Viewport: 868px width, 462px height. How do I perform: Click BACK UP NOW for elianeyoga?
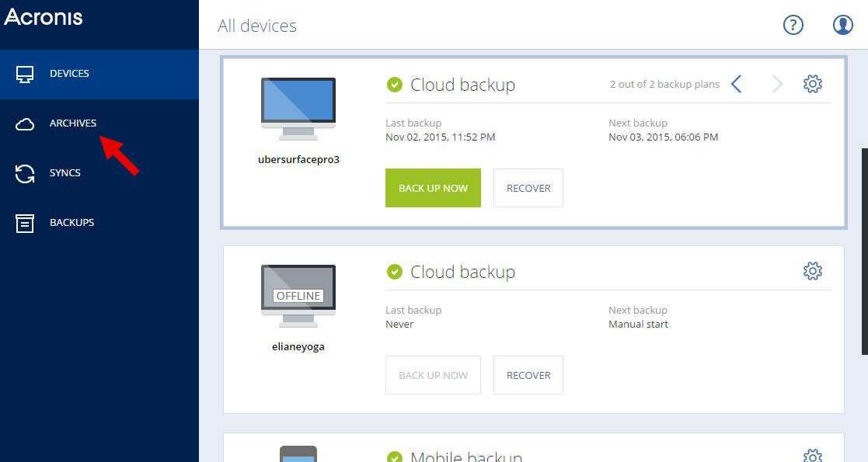coord(433,375)
